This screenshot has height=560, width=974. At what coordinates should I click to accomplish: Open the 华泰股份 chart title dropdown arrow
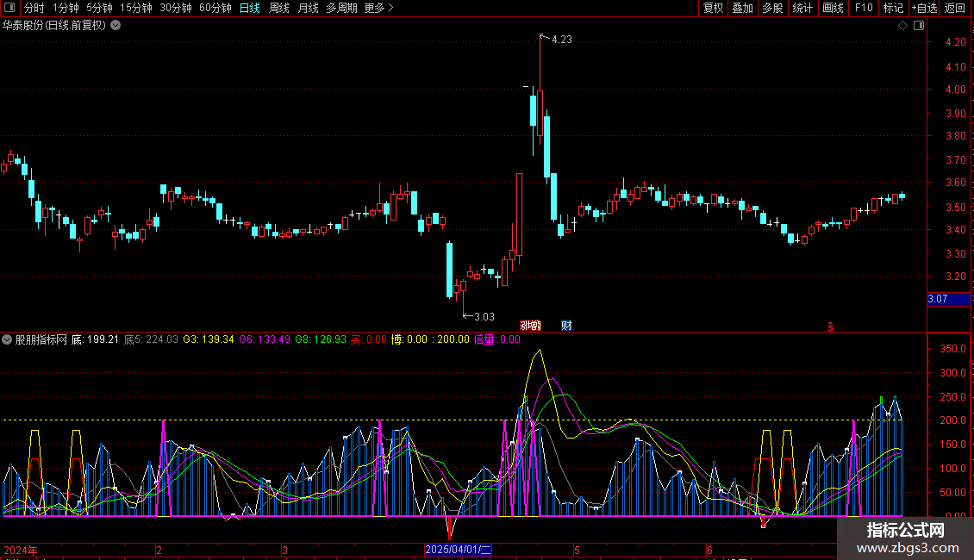116,25
